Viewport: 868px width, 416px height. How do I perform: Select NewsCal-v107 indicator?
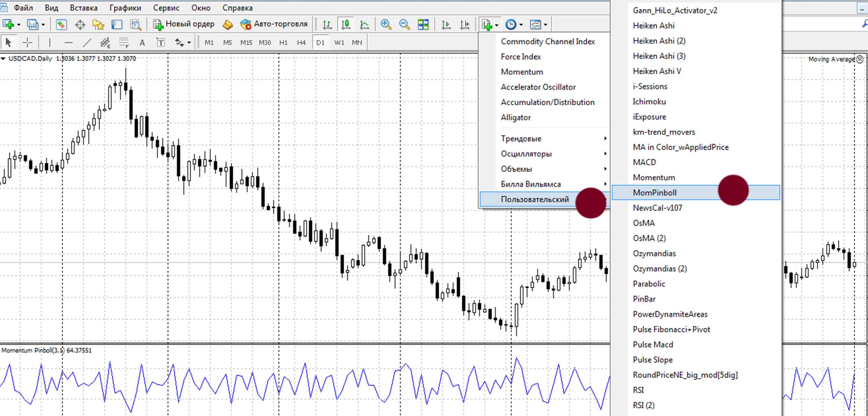(x=696, y=208)
